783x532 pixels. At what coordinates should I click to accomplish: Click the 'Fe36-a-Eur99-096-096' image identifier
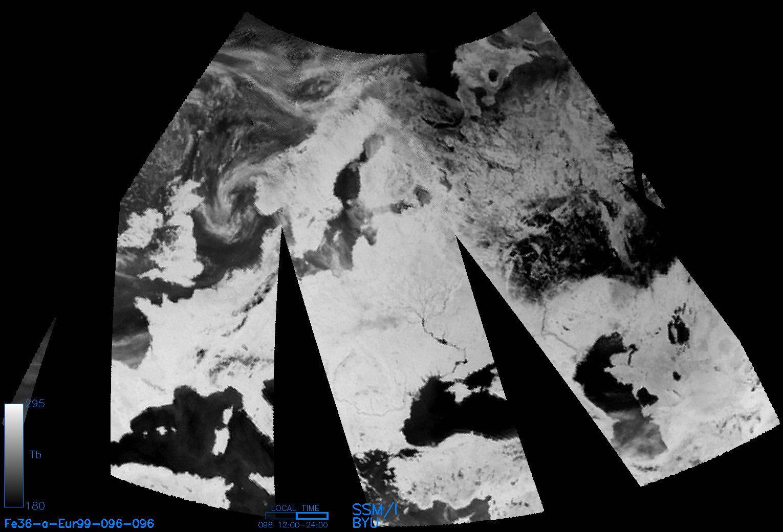pos(79,524)
